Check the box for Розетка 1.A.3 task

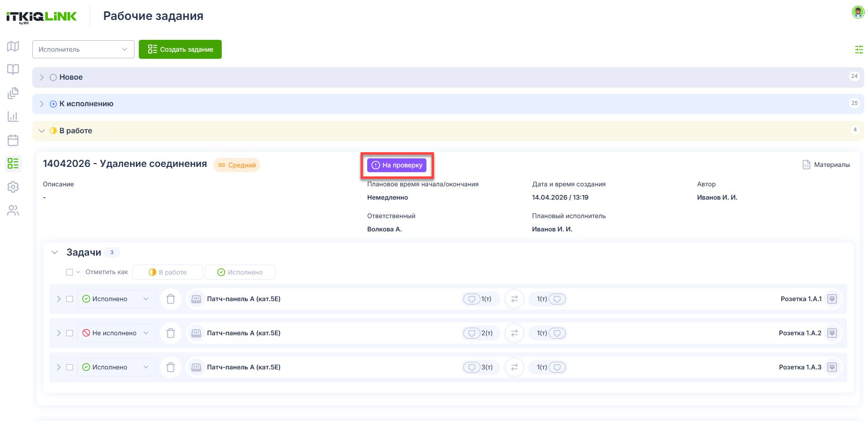pyautogui.click(x=70, y=367)
